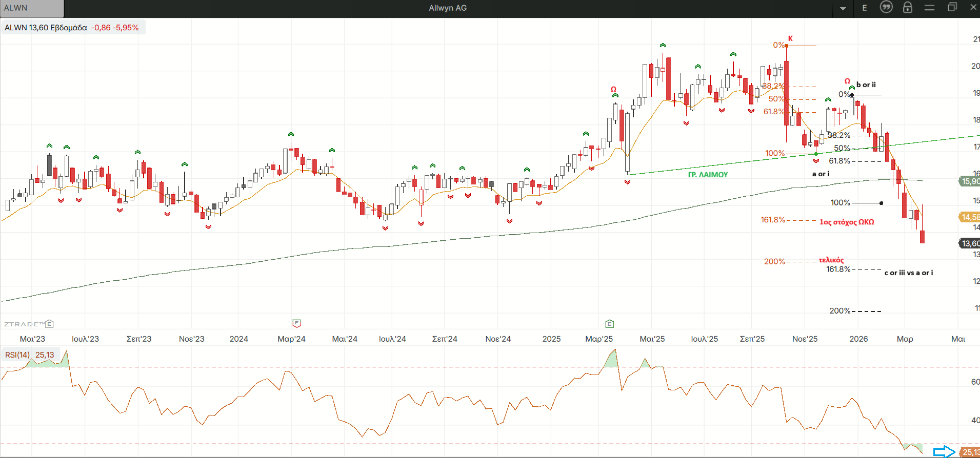Click the quotation-mark comments icon

tap(886, 7)
